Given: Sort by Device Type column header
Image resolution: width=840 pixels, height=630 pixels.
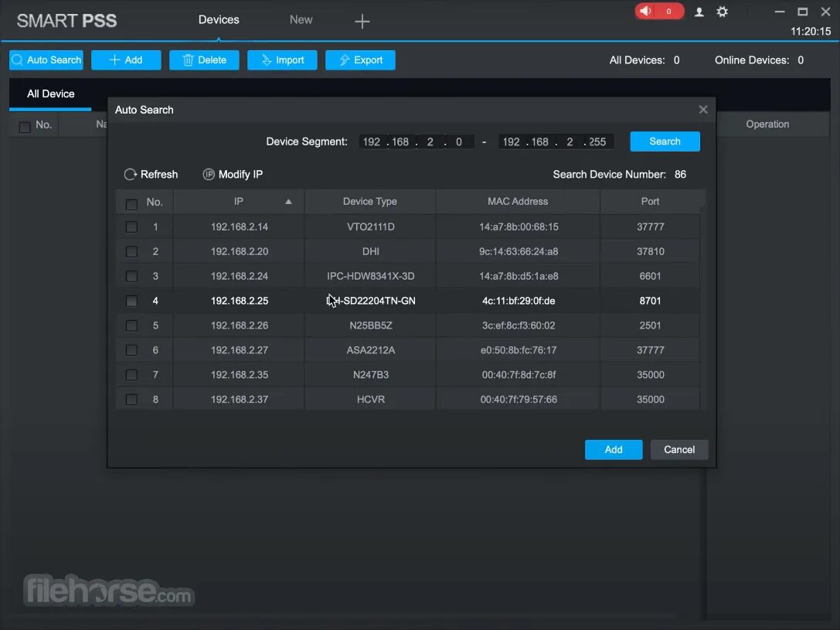Looking at the screenshot, I should click(370, 202).
